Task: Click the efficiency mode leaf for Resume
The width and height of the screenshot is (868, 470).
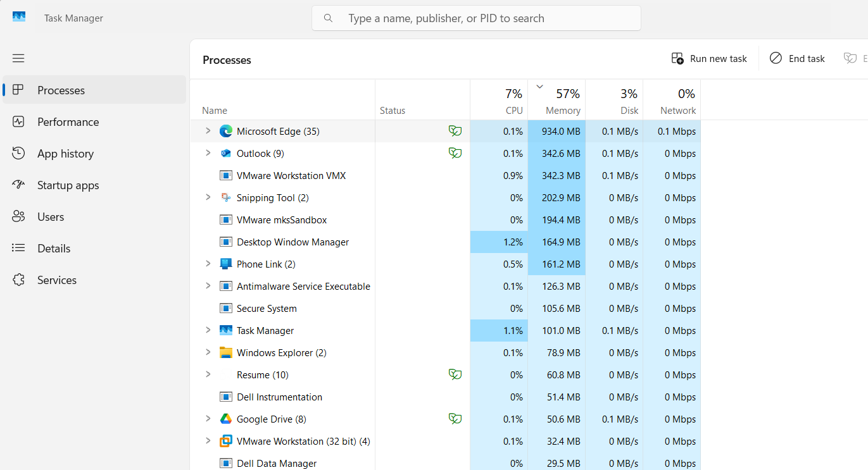Action: (455, 374)
